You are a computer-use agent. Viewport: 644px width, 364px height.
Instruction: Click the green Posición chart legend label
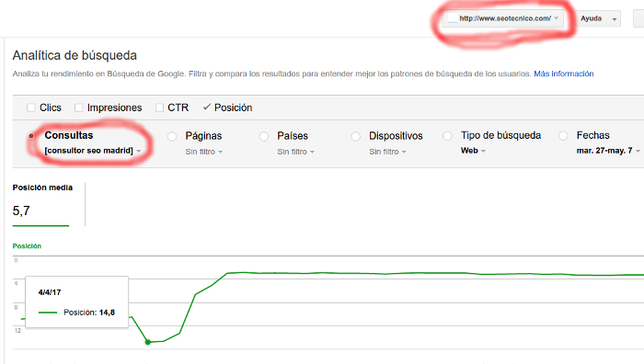coord(27,246)
